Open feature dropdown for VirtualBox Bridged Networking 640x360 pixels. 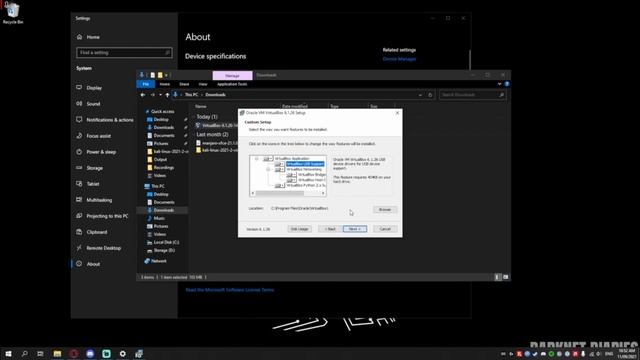tap(291, 175)
